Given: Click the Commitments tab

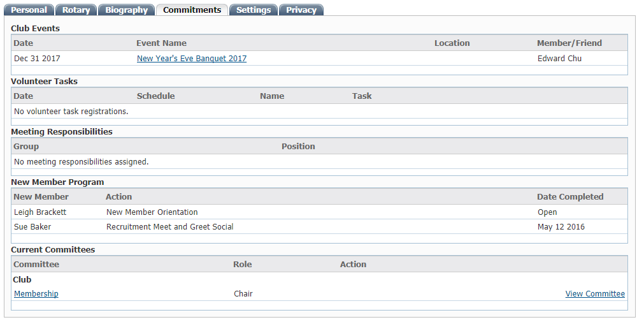Looking at the screenshot, I should tap(192, 10).
